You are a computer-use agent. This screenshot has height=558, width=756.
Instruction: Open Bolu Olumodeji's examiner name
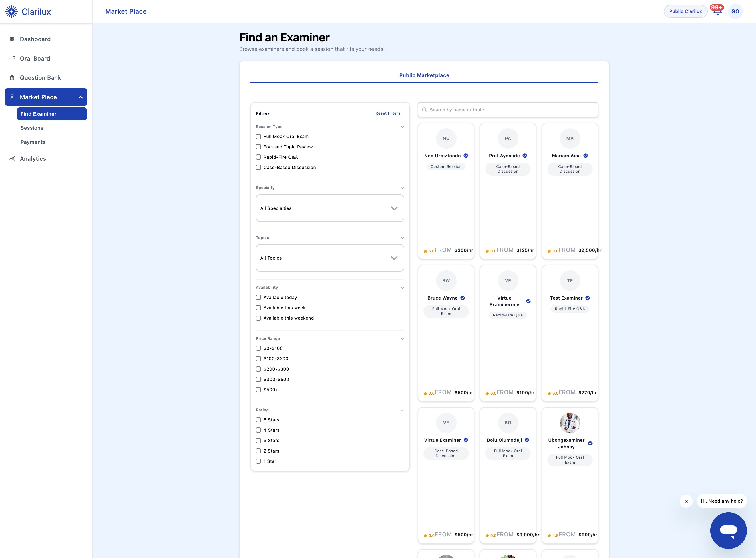(x=504, y=440)
